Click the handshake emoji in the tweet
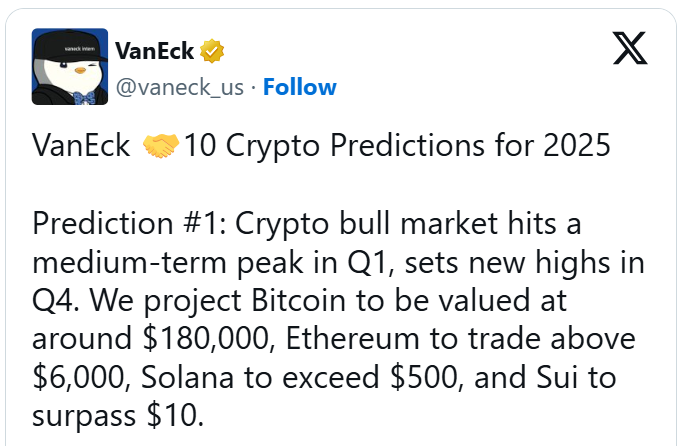 161,147
